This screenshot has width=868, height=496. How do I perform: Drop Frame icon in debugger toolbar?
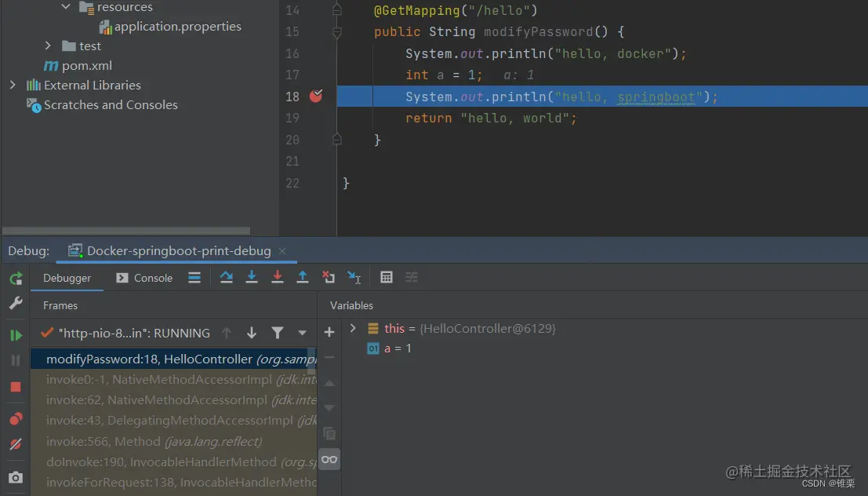(329, 277)
